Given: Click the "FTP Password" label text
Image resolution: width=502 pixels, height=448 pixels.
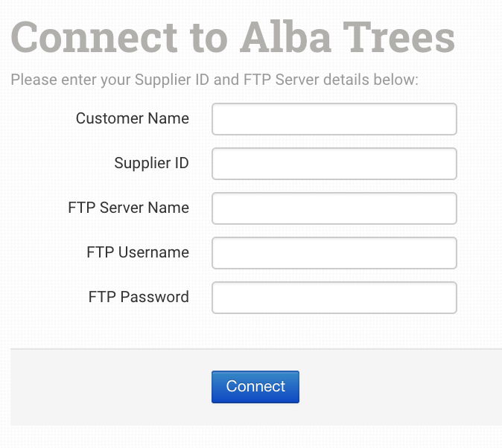Looking at the screenshot, I should [x=139, y=297].
